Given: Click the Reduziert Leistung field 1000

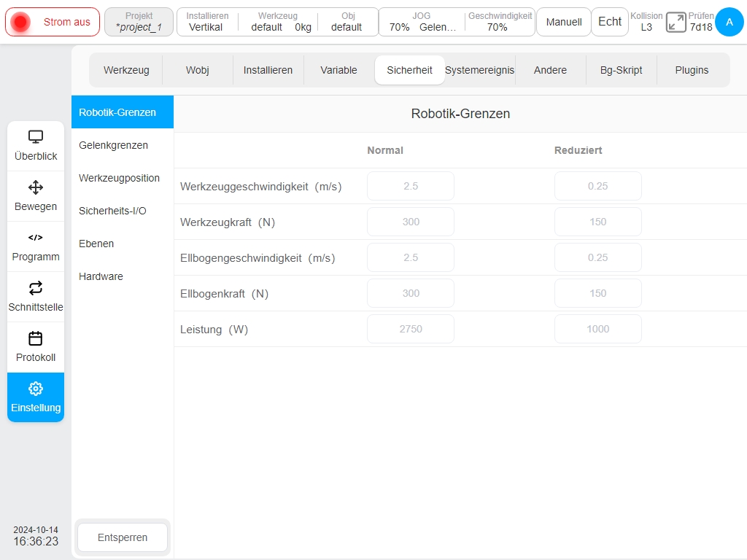Looking at the screenshot, I should point(598,329).
